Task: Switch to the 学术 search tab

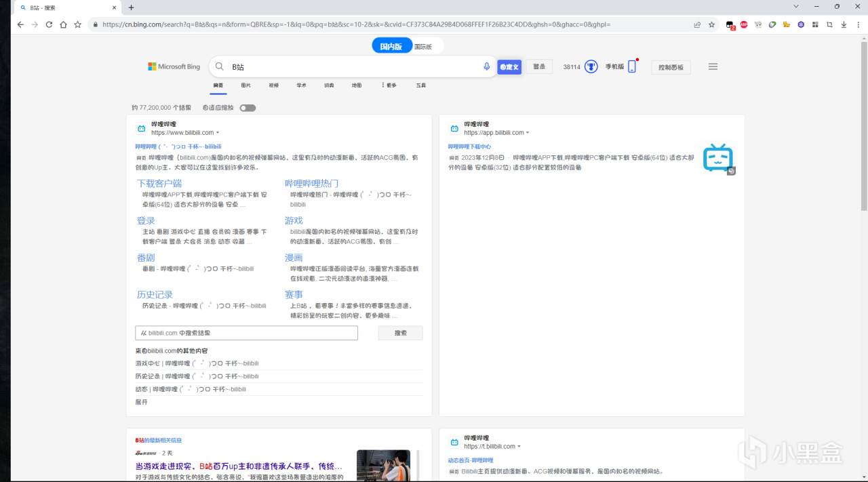Action: (x=301, y=85)
